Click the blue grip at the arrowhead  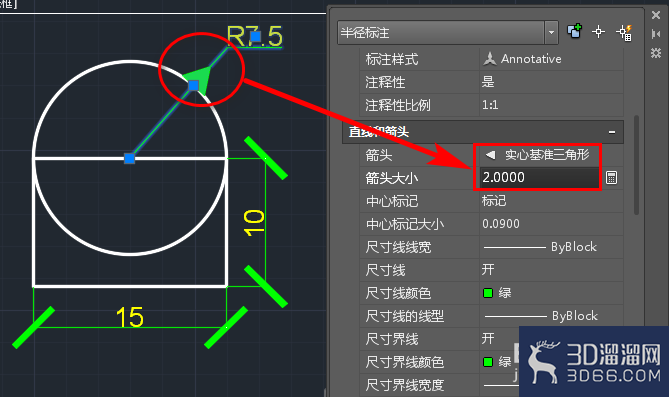193,86
